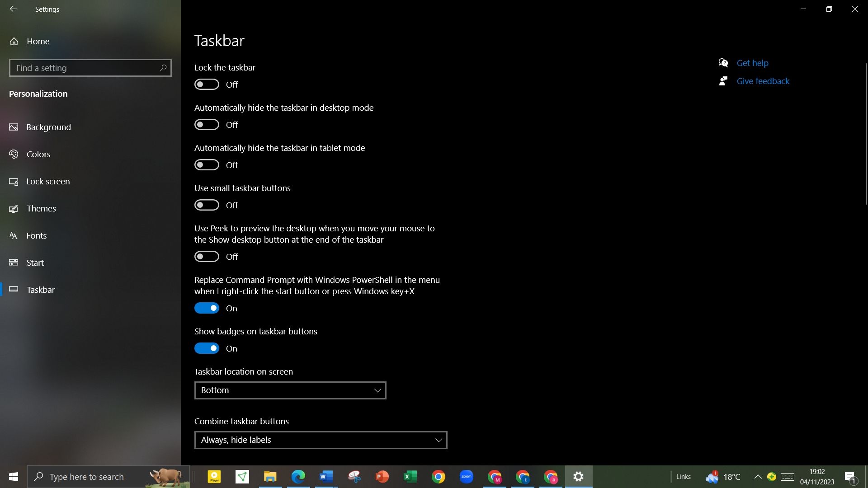Open the Background personalization settings
Screen dimensions: 868x488
tap(48, 127)
